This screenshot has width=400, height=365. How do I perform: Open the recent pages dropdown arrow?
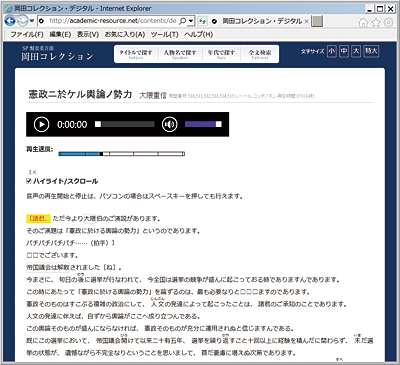(32, 21)
